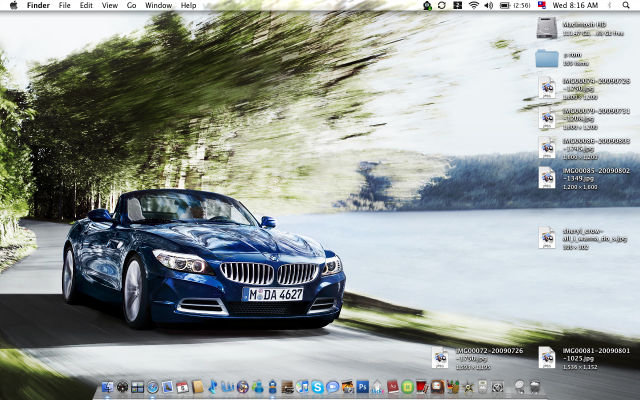The height and width of the screenshot is (400, 640).
Task: Click the sync status icon in menu bar
Action: click(x=442, y=5)
